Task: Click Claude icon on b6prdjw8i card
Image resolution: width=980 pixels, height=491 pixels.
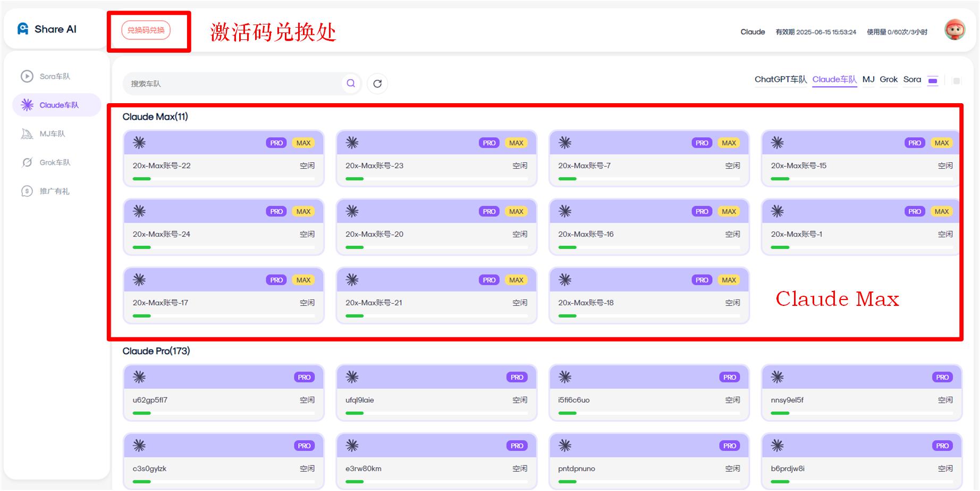Action: (x=778, y=446)
